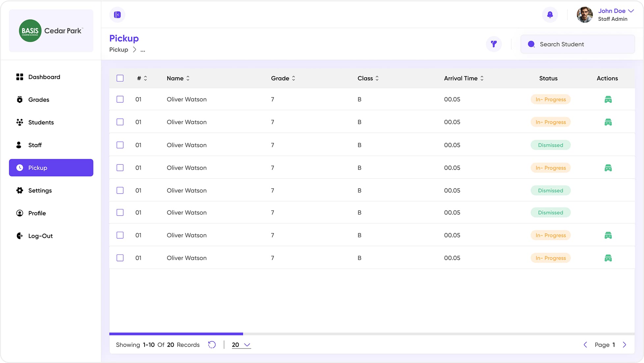Click the Search Student input field
This screenshot has width=644, height=363.
tap(578, 44)
